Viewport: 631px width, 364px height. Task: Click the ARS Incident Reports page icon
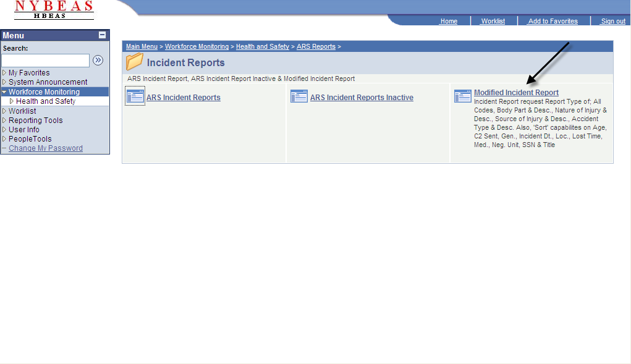(x=135, y=96)
